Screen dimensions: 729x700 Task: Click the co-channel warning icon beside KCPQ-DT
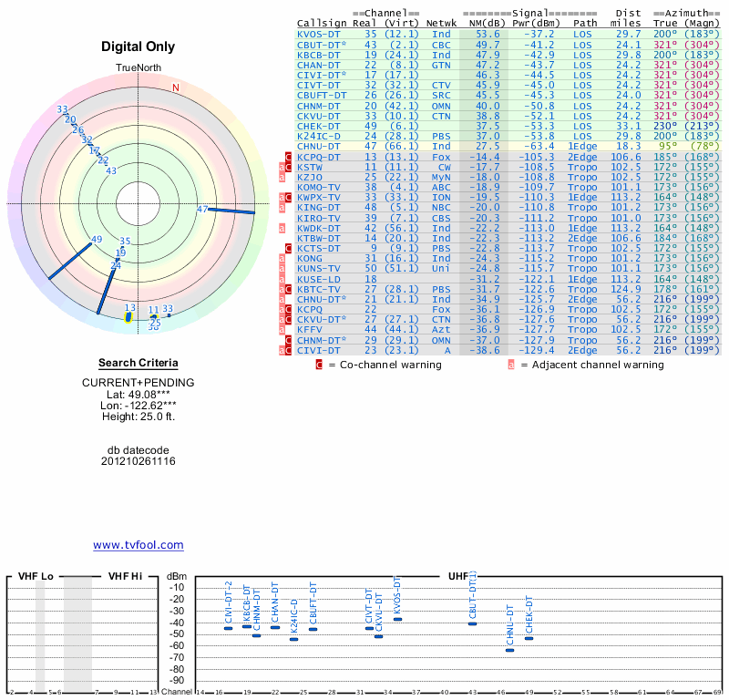(x=290, y=158)
